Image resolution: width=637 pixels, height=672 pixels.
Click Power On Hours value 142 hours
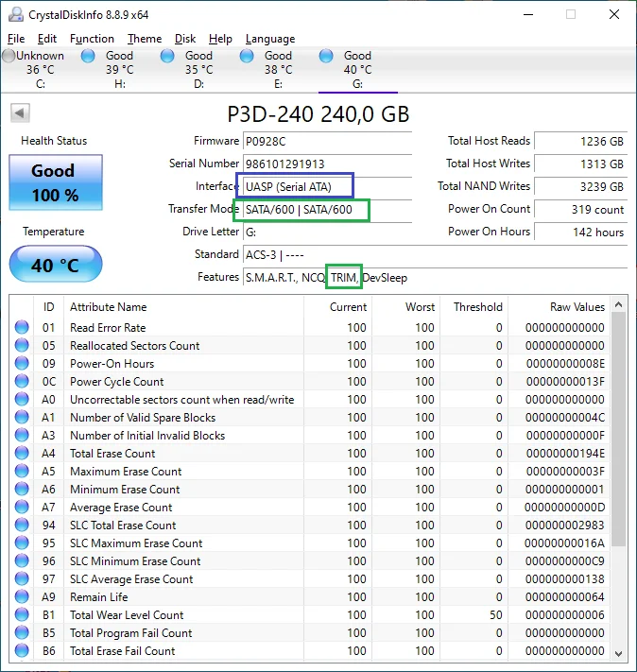581,233
